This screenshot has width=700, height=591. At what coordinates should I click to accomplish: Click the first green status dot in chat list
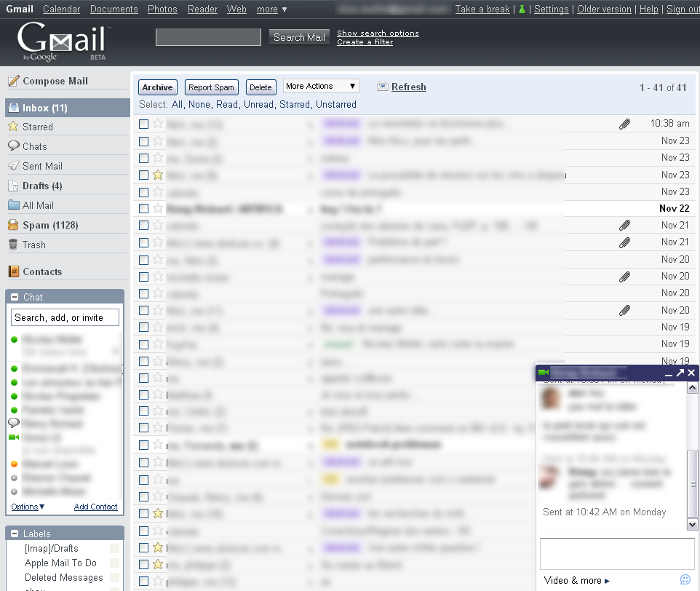[x=15, y=340]
